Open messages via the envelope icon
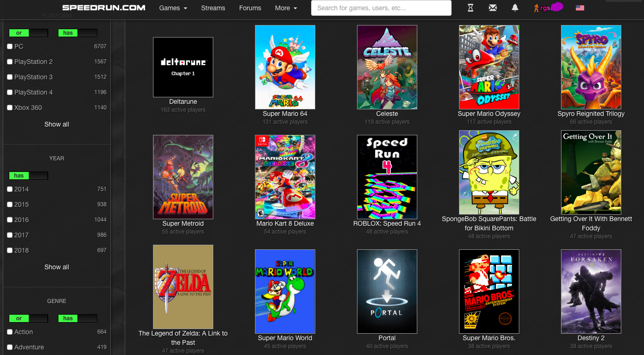The image size is (644, 355). click(x=492, y=8)
